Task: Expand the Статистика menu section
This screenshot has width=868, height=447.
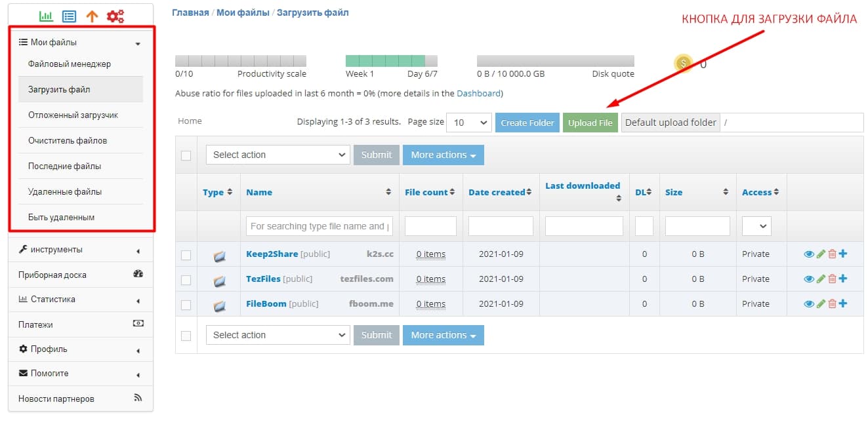Action: point(81,300)
